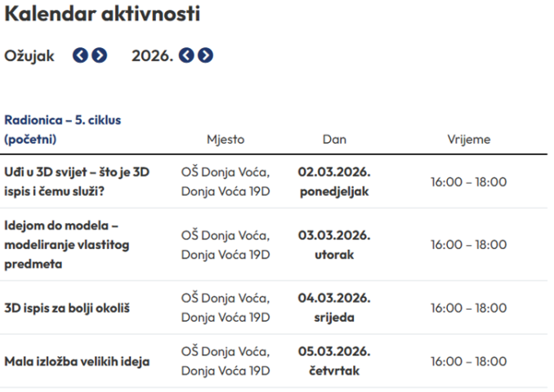Go to next year arrow
554x392 pixels.
click(x=205, y=56)
